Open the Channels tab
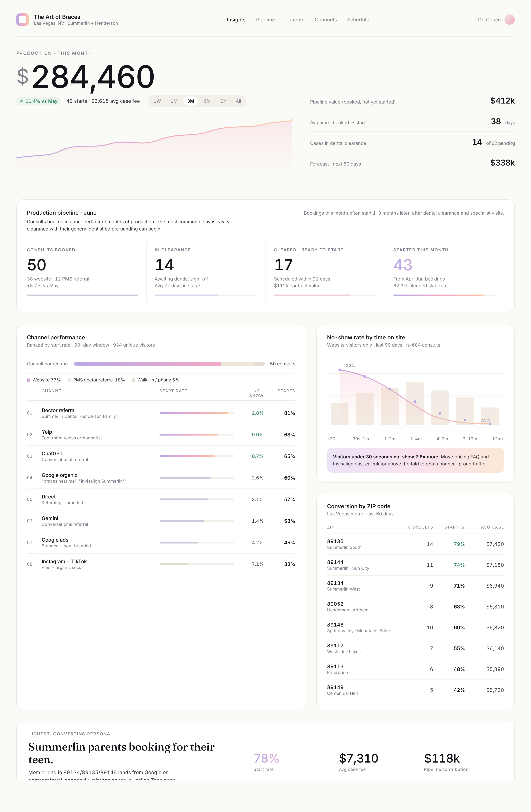The height and width of the screenshot is (812, 531). point(325,20)
